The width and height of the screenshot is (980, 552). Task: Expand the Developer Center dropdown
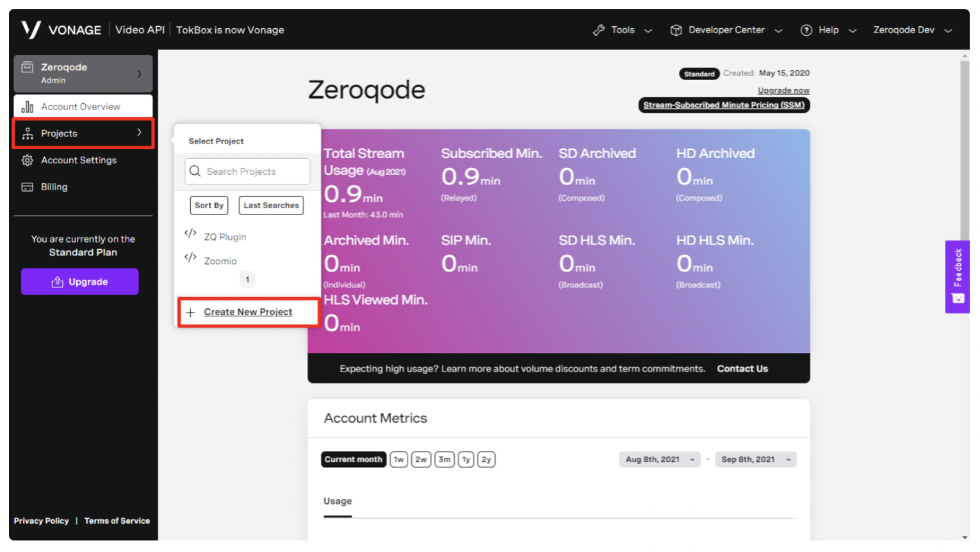tap(726, 30)
